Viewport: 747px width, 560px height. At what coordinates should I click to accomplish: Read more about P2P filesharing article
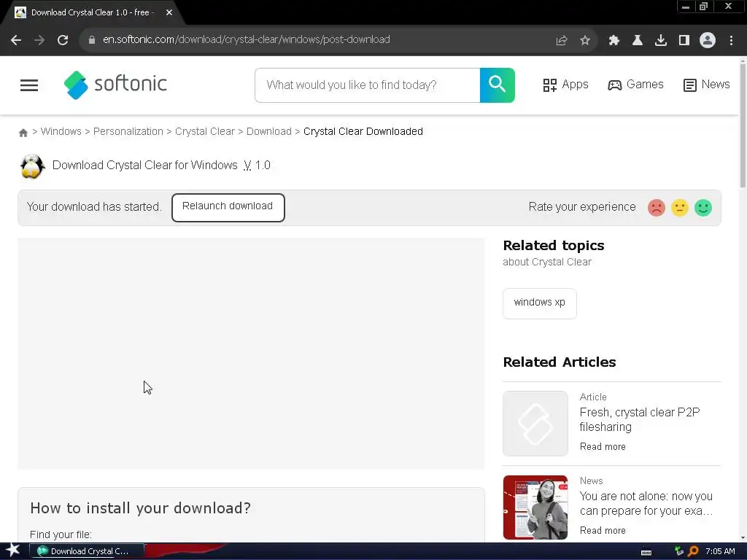[x=603, y=447]
